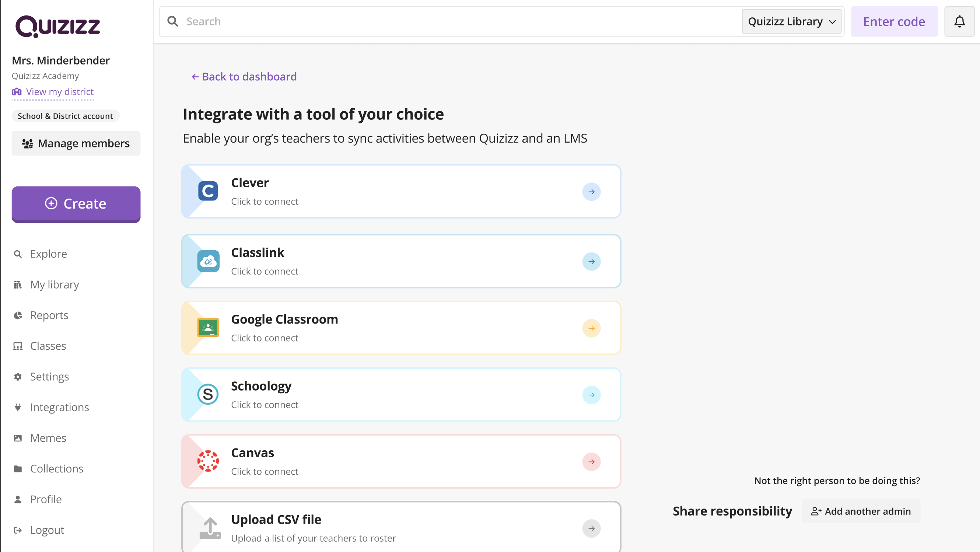Screen dimensions: 980x552
Task: Click the Upload CSV upload icon
Action: (210, 528)
